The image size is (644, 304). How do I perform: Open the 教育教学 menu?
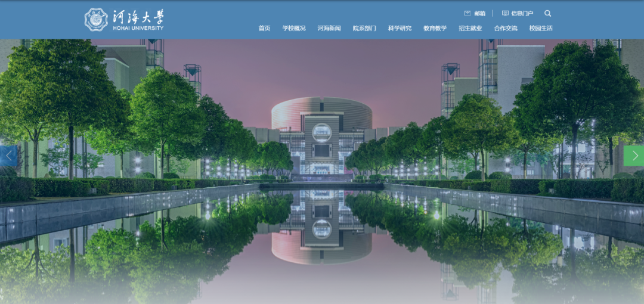coord(435,29)
